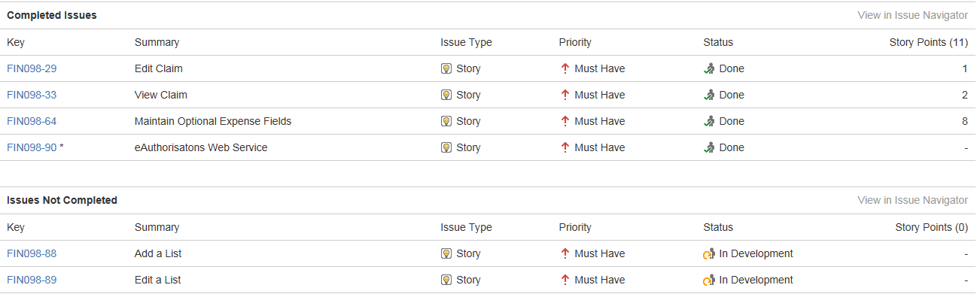
Task: Click the Story Points (11) column header
Action: pyautogui.click(x=928, y=42)
